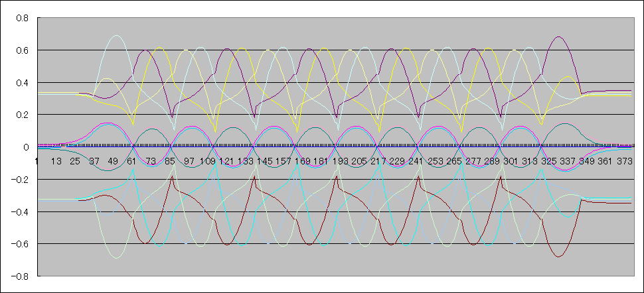The width and height of the screenshot is (644, 293).
Task: Select x-axis label 361
Action: click(x=605, y=161)
